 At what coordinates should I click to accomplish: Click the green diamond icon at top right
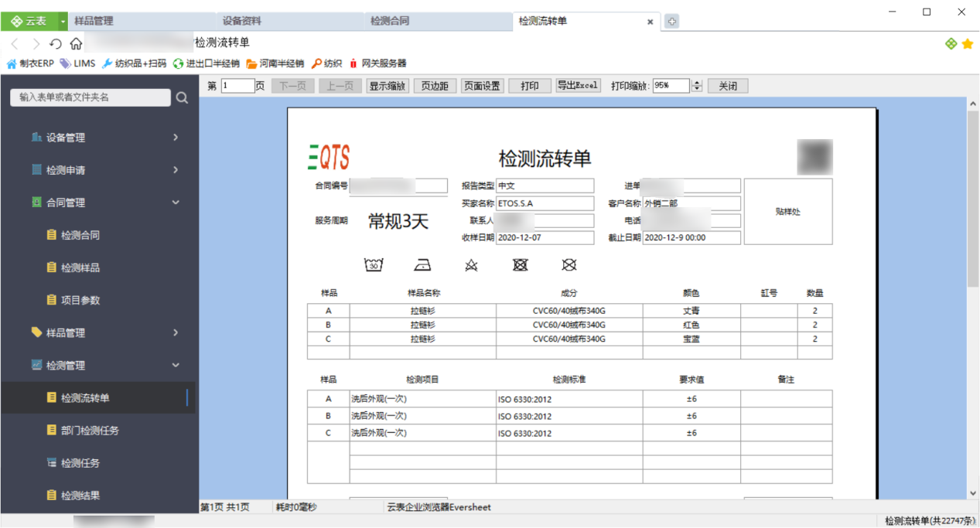(951, 44)
